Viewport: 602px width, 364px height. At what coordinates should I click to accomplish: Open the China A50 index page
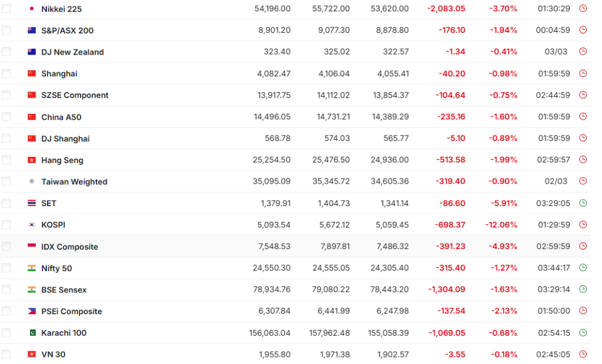point(61,117)
